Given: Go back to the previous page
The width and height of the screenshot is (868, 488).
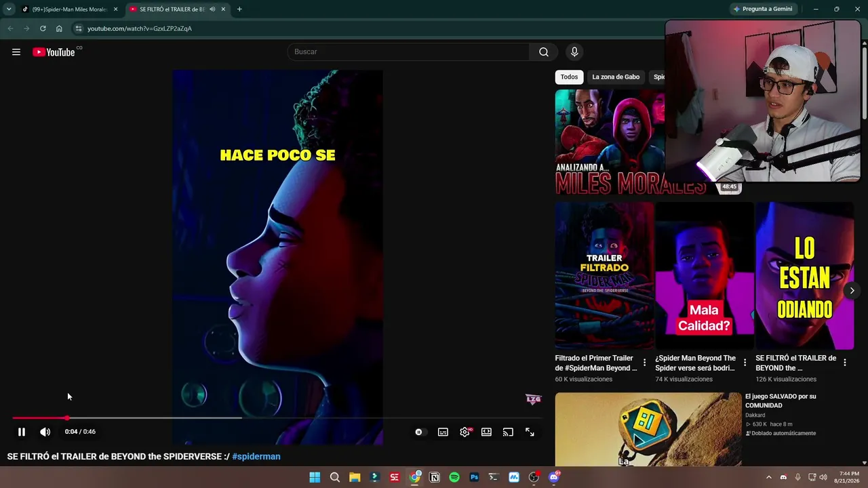Looking at the screenshot, I should tap(10, 28).
